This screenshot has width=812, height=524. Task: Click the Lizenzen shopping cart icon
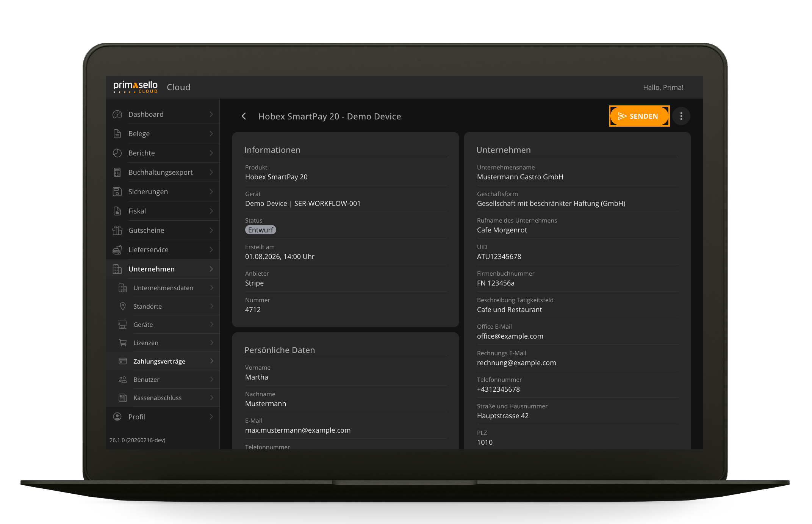pos(123,343)
